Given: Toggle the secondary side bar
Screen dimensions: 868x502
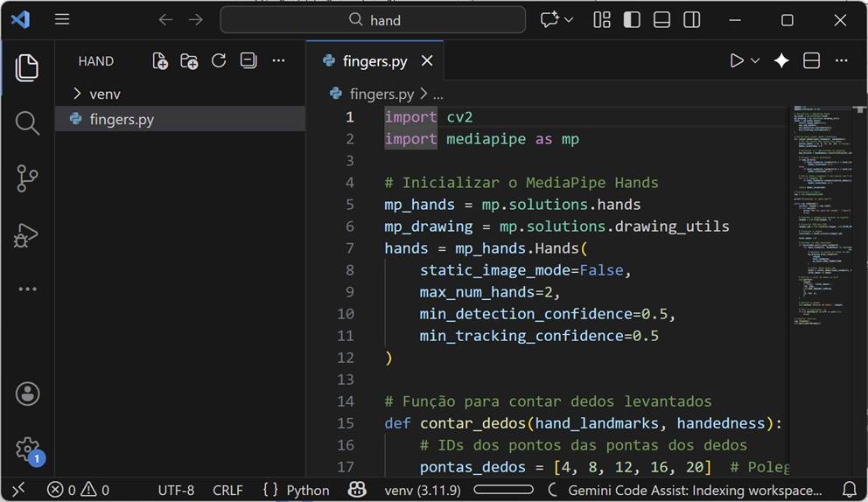Looking at the screenshot, I should click(x=691, y=20).
